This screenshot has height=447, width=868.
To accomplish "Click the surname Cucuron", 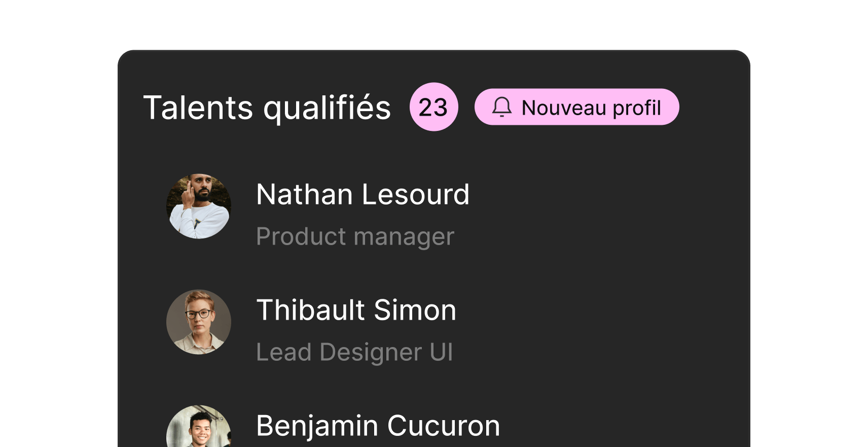I will point(444,426).
